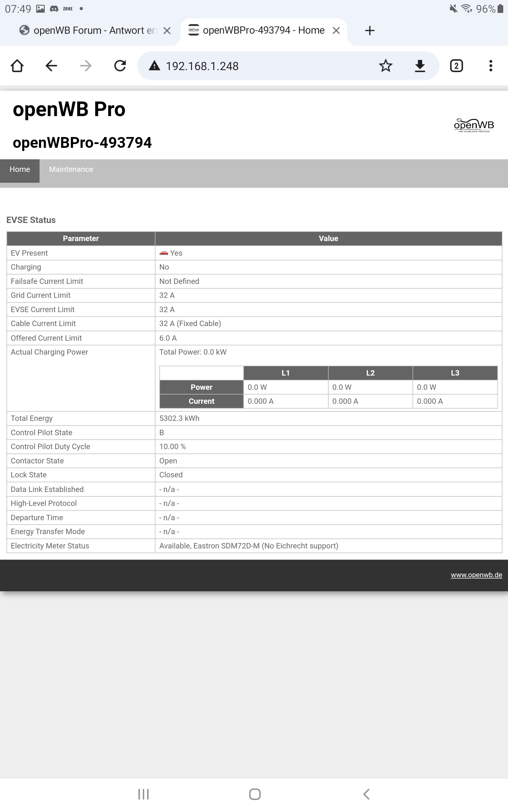Select the EVSE Current Limit label
Image resolution: width=508 pixels, height=812 pixels.
[x=43, y=310]
